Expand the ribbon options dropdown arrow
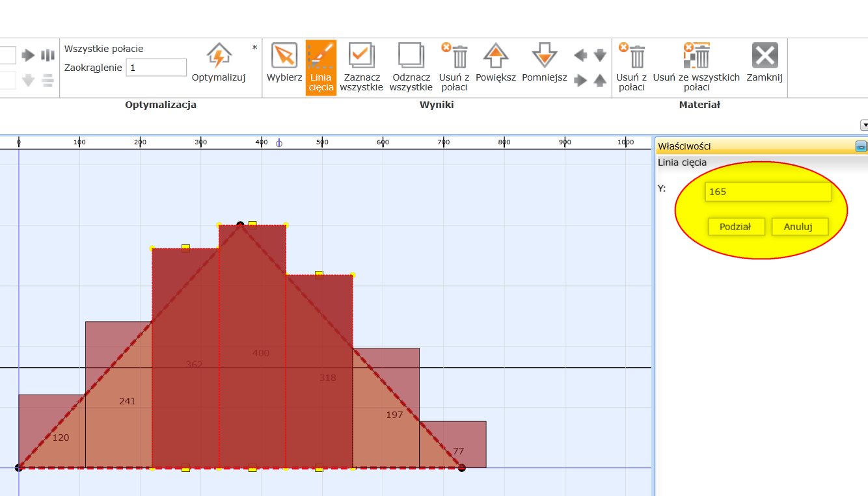The height and width of the screenshot is (496, 868). 864,125
